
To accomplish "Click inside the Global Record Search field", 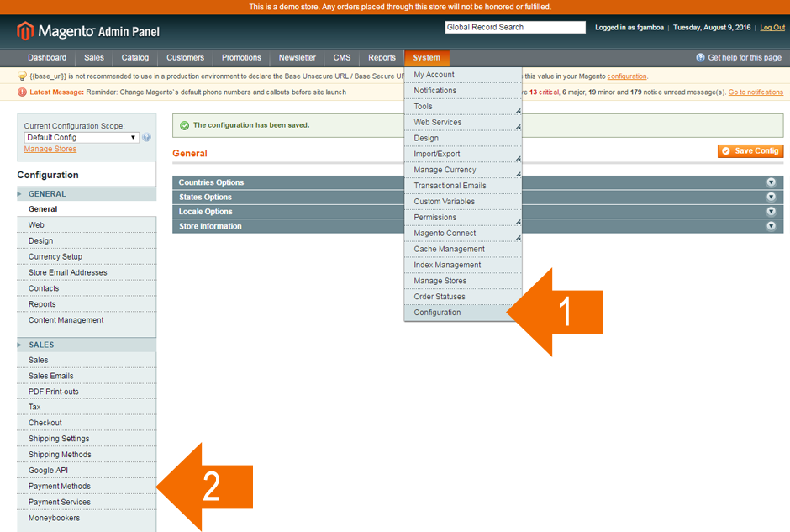I will click(515, 27).
